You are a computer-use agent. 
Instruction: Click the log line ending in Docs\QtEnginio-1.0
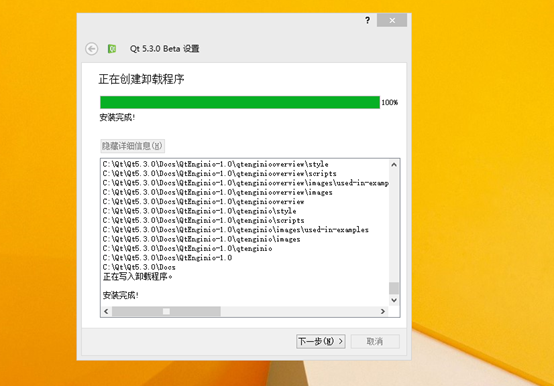(167, 257)
